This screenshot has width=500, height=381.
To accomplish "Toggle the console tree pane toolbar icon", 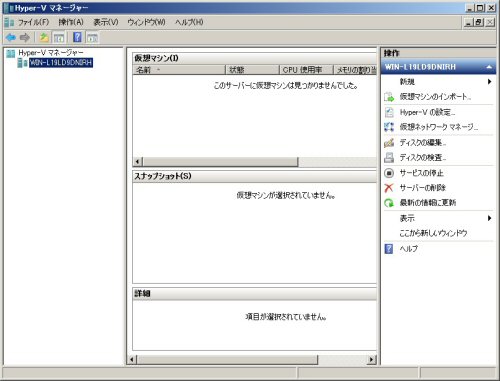I will click(x=59, y=38).
